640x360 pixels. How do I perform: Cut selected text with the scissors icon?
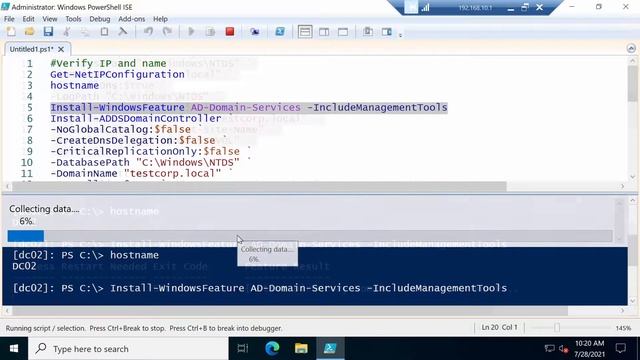pyautogui.click(x=67, y=31)
